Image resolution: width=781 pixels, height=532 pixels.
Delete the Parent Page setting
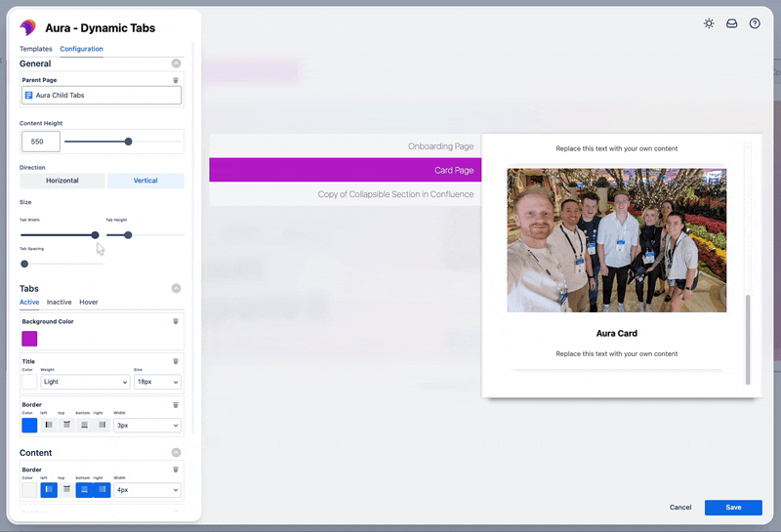pyautogui.click(x=176, y=80)
